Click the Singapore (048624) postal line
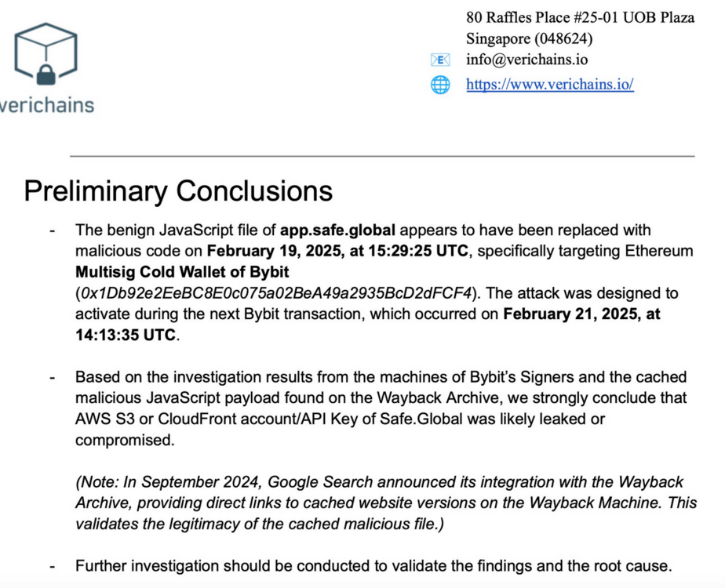 click(529, 38)
